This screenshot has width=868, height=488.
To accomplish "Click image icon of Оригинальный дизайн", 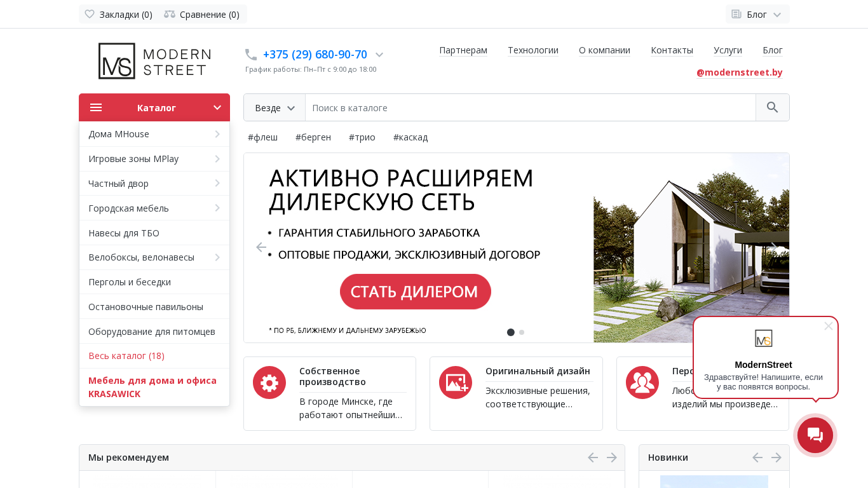I will 456,383.
